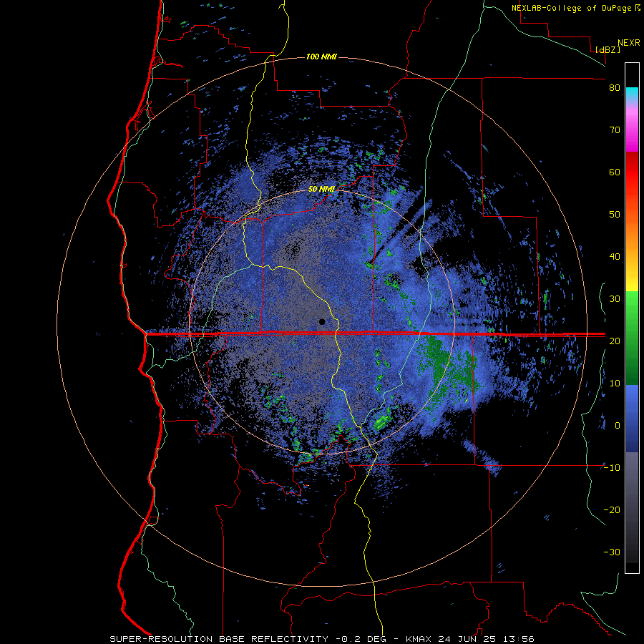Click the -20 value on the dBZ scale
644x644 pixels.
tap(612, 509)
